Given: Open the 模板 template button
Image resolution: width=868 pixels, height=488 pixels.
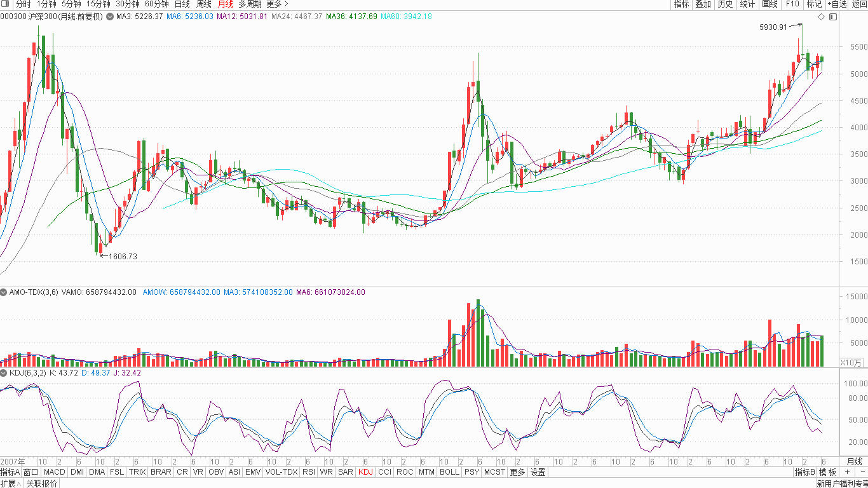Looking at the screenshot, I should coord(827,472).
